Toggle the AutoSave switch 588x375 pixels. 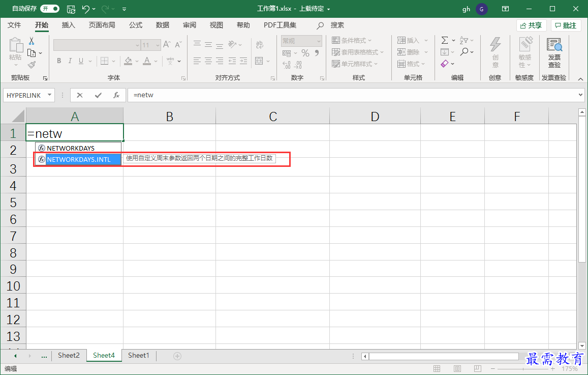(50, 9)
